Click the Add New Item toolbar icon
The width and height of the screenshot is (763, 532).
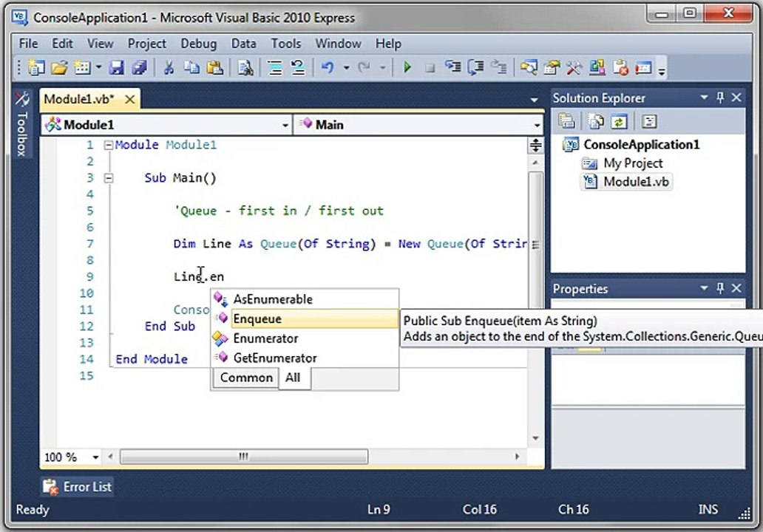(x=82, y=67)
